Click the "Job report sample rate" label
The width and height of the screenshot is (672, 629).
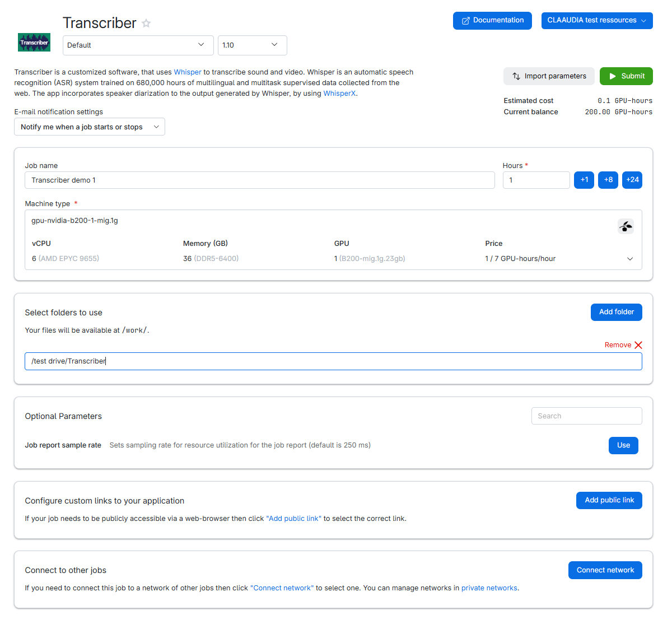point(63,445)
